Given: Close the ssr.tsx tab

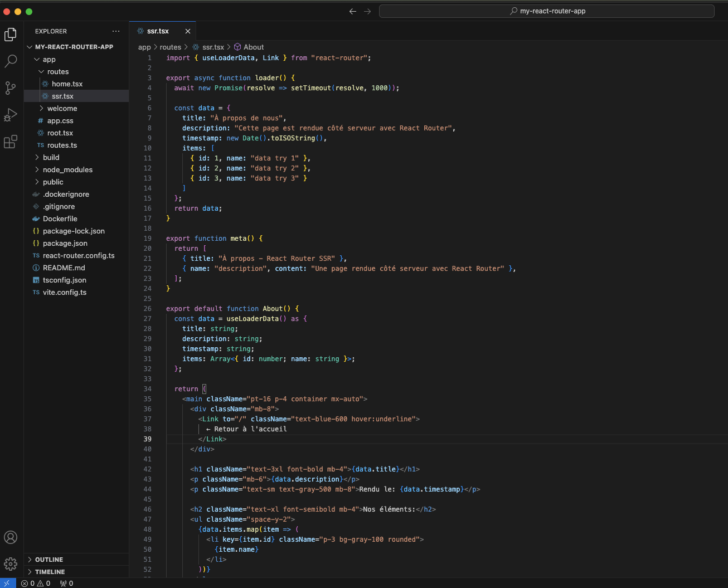Looking at the screenshot, I should click(x=188, y=31).
